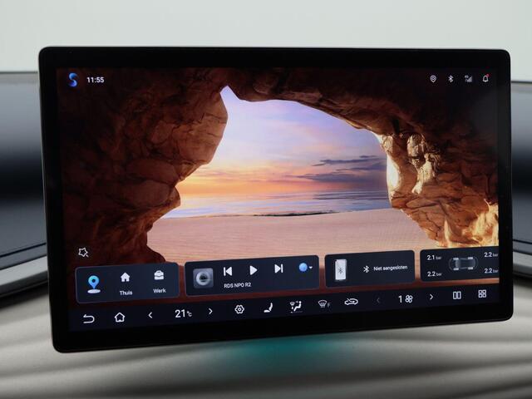Increase fan speed with right chevron
532x399 pixels.
click(431, 297)
